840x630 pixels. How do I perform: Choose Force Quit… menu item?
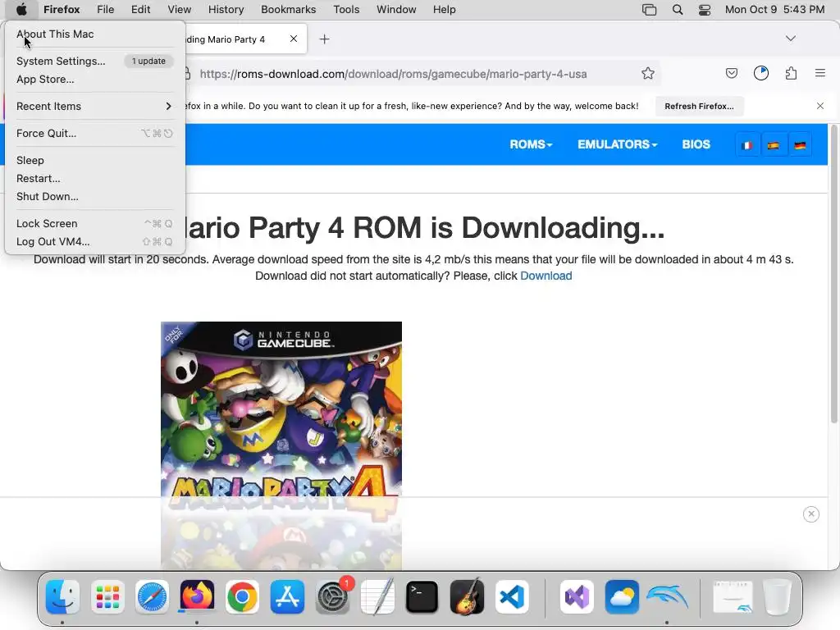(95, 134)
